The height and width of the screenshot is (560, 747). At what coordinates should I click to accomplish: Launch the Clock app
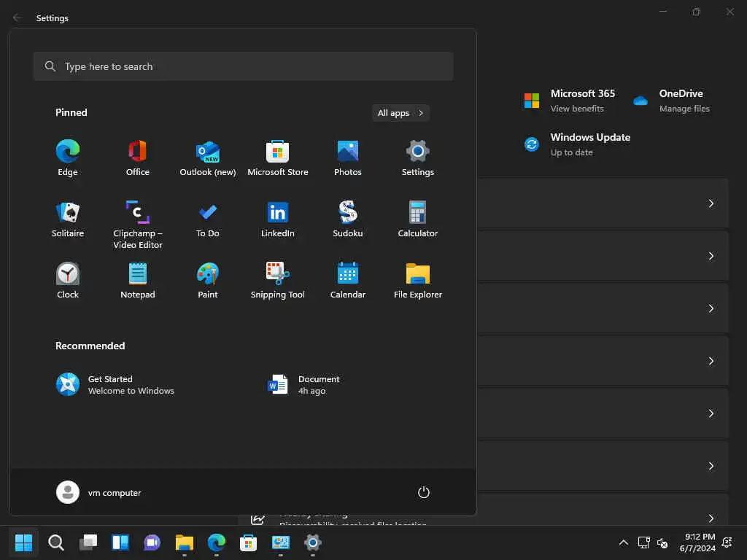(68, 281)
